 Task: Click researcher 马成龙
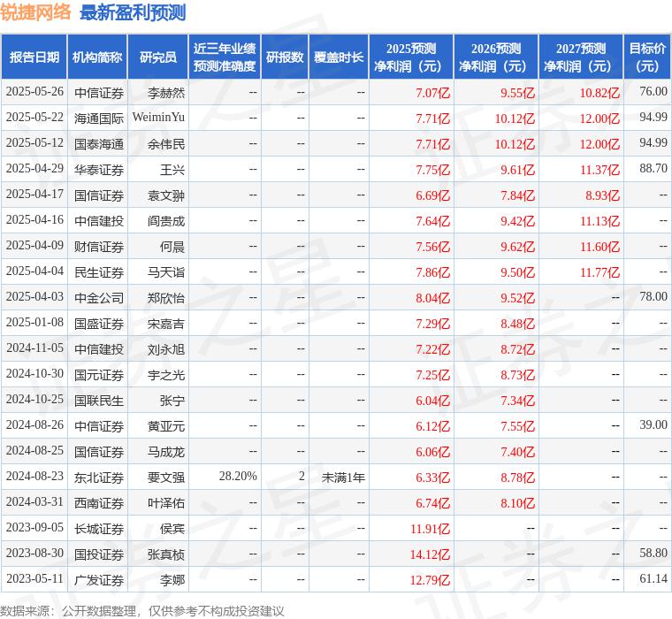coord(166,452)
